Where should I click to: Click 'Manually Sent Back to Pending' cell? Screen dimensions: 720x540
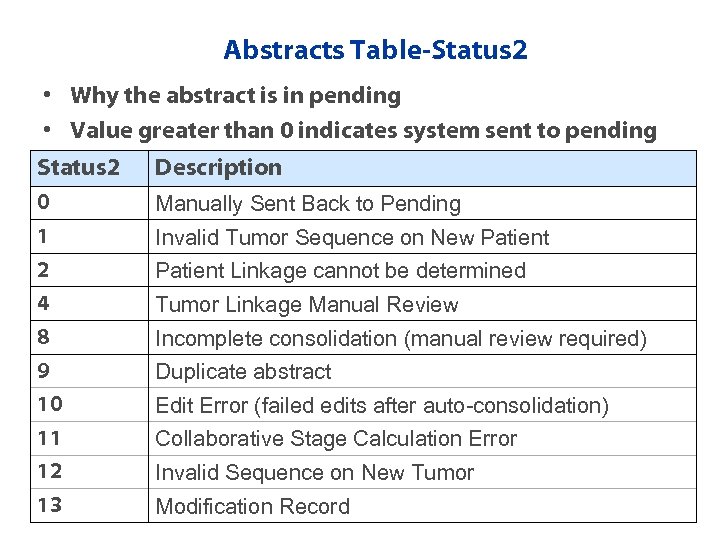click(308, 204)
